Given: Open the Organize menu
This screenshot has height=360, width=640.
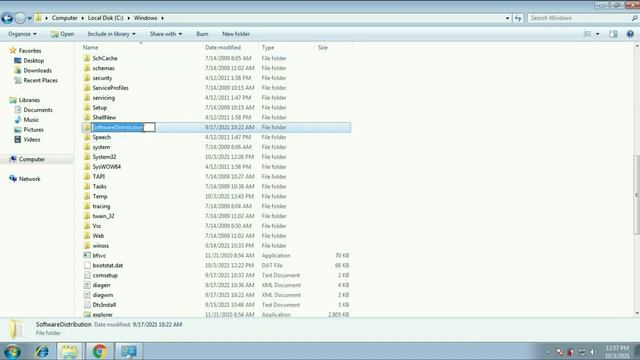Looking at the screenshot, I should [22, 34].
